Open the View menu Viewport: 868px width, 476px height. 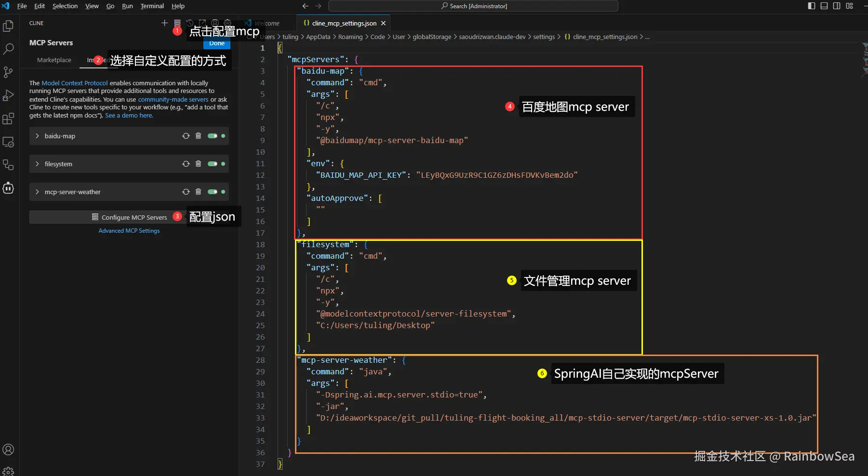pyautogui.click(x=92, y=6)
